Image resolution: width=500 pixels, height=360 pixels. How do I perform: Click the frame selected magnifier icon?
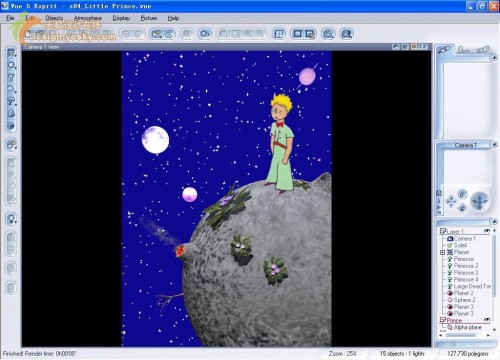point(347,34)
